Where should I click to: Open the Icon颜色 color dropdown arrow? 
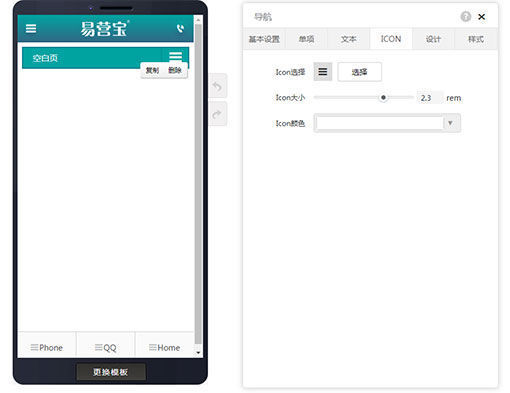(450, 123)
